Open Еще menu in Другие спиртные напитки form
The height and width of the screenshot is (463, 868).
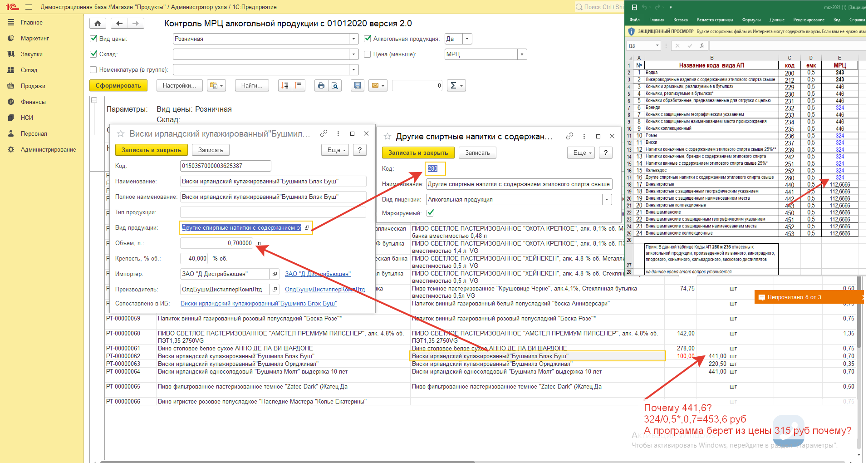581,153
